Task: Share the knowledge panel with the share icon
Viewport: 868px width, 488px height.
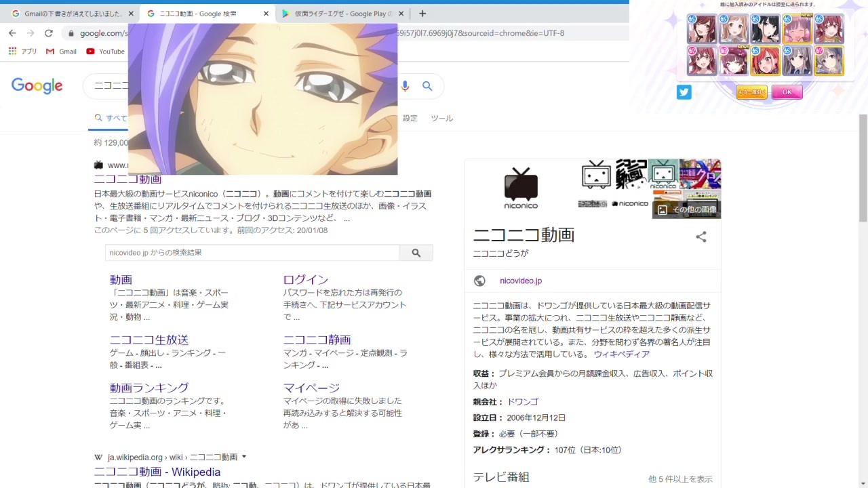Action: 701,237
